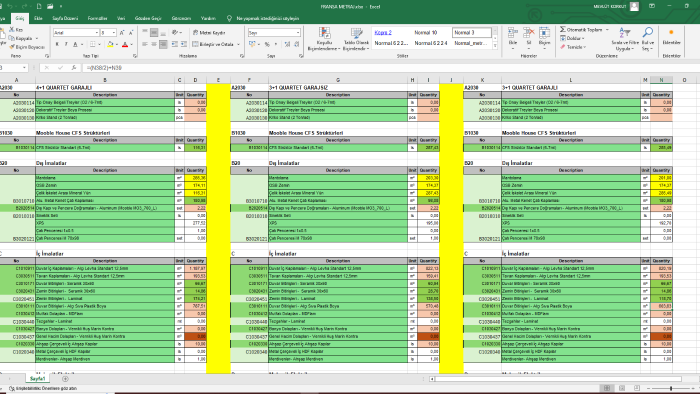Viewport: 700px width, 394px height.
Task: Switch to the Ekle ribbon tab
Action: (38, 18)
